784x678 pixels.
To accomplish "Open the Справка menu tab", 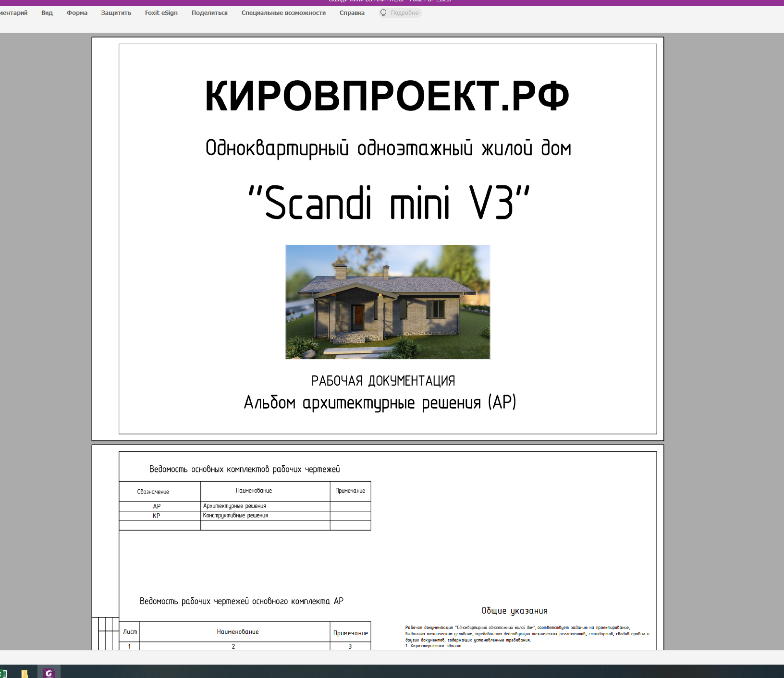I will (352, 13).
